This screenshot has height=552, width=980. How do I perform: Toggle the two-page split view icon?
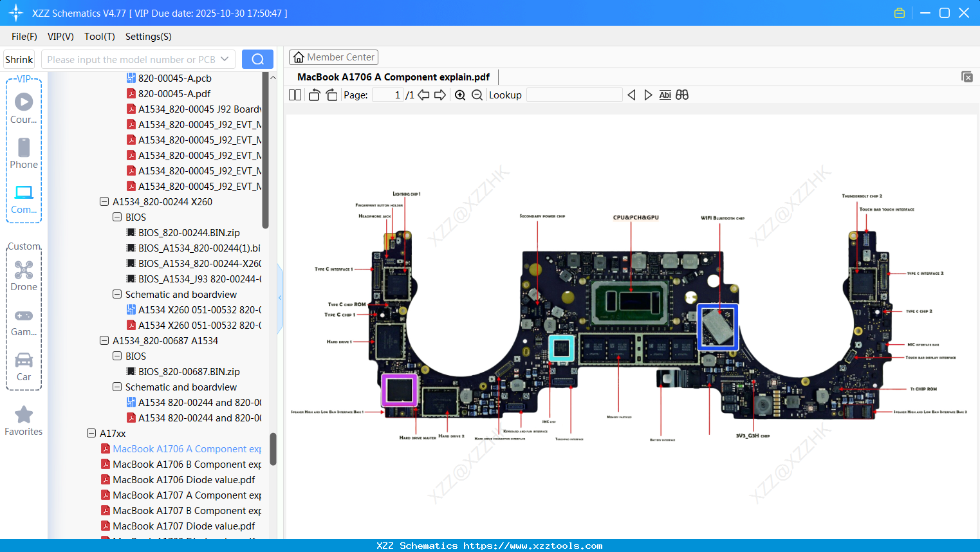pyautogui.click(x=295, y=95)
